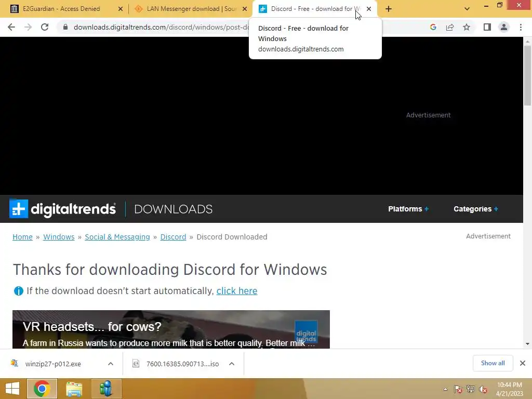Expand the Platforms menu
This screenshot has width=532, height=399.
pos(408,209)
